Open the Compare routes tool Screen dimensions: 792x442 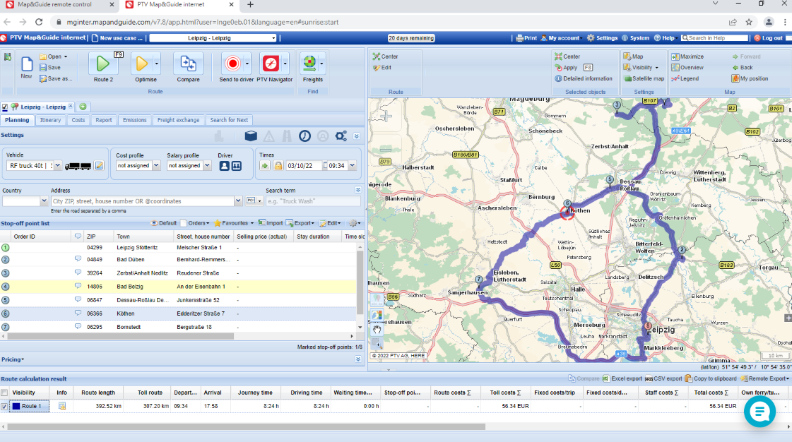tap(188, 64)
